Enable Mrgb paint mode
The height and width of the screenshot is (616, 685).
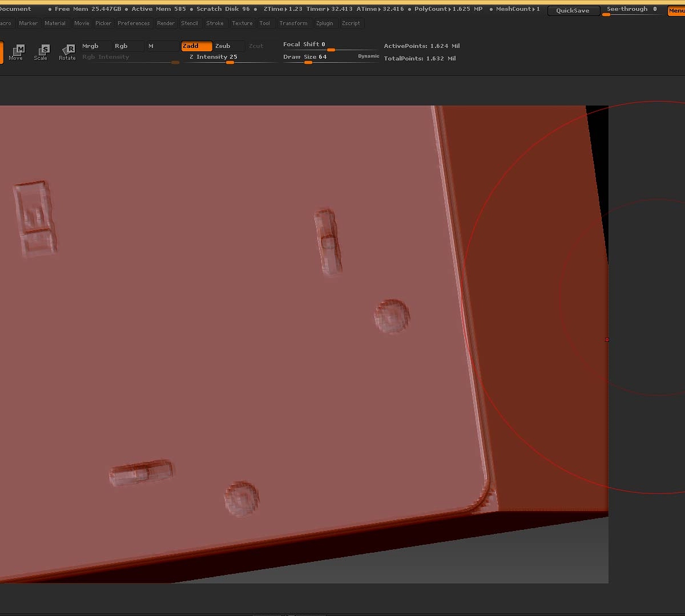pos(94,46)
